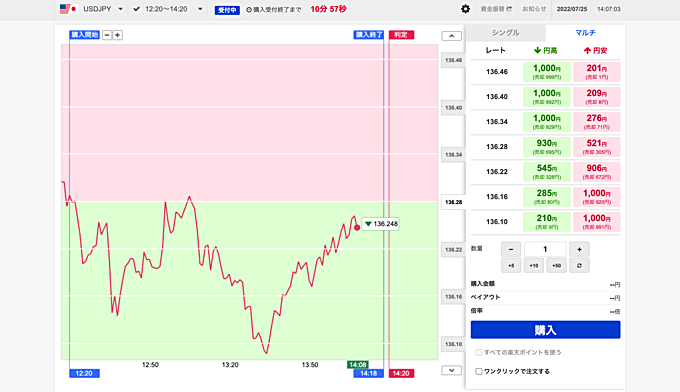Click the blue 購入 purchase button
Screen dimensions: 680x392
click(x=545, y=330)
